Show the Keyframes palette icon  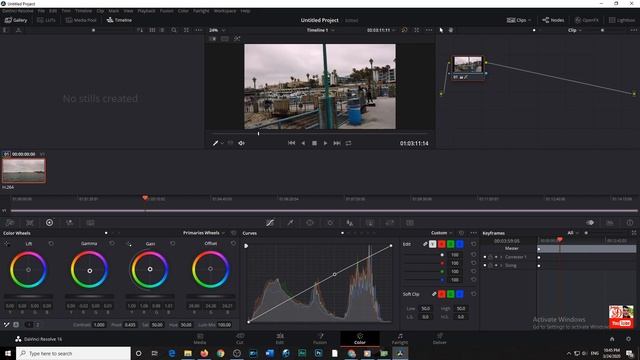[590, 222]
